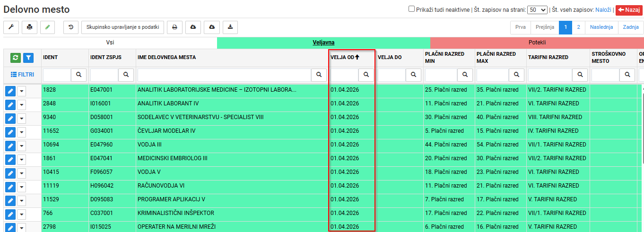This screenshot has width=644, height=232.
Task: Click the magnifier under STROŠKOVNO MESTO column
Action: [x=627, y=75]
